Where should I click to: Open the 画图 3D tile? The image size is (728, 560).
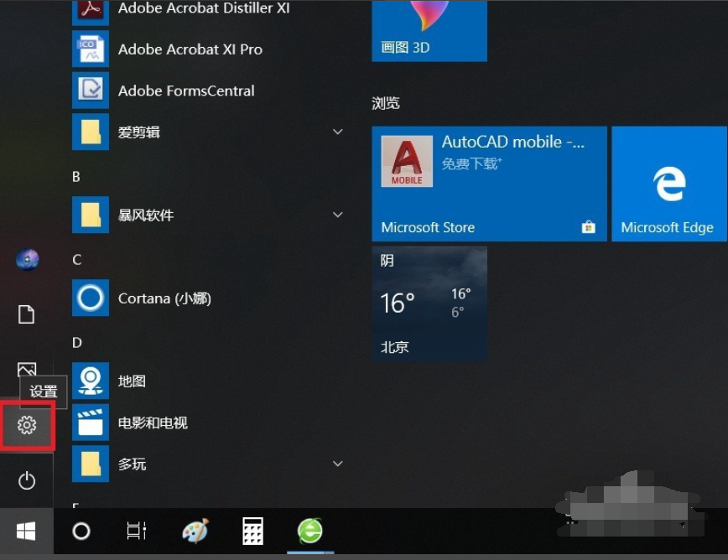[429, 25]
